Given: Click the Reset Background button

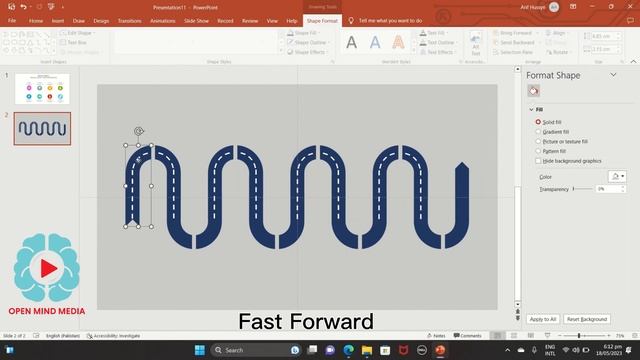Looking at the screenshot, I should point(587,319).
